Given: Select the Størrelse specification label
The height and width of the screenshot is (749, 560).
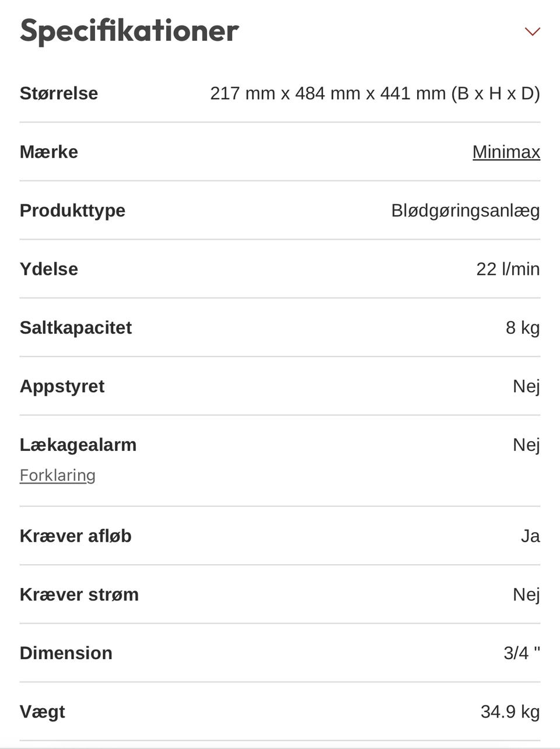Looking at the screenshot, I should click(59, 93).
